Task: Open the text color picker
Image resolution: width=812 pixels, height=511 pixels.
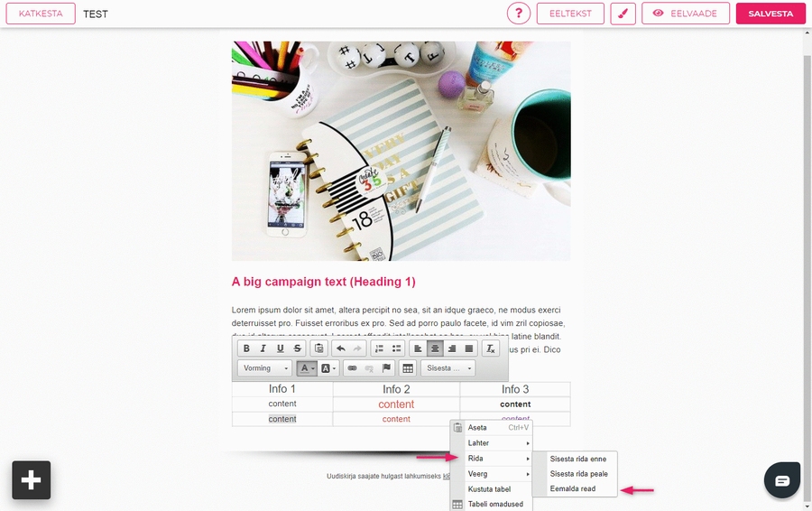Action: (307, 368)
